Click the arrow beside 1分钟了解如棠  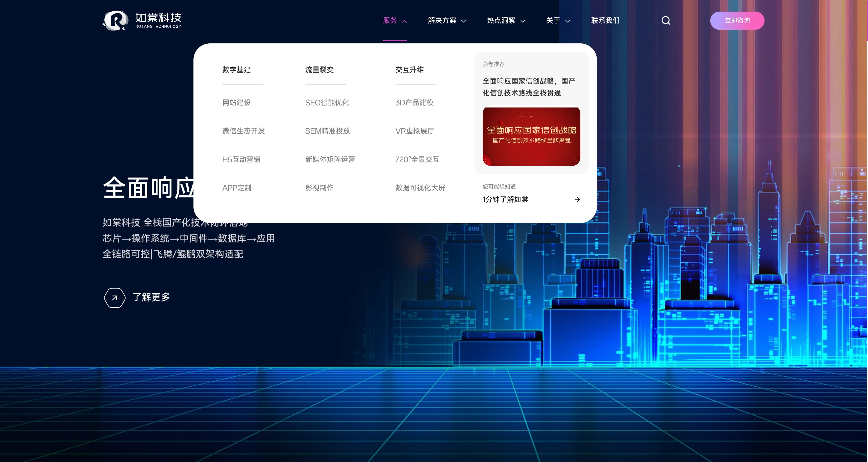(x=578, y=199)
